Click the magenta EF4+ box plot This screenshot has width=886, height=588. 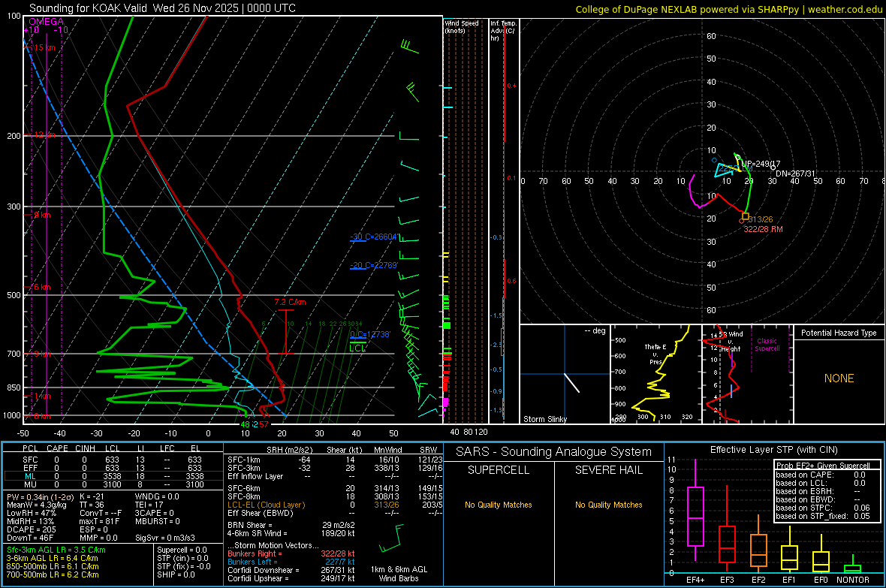click(695, 509)
